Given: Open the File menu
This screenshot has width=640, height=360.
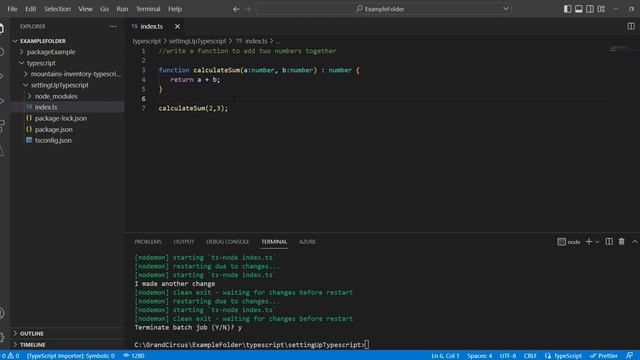Looking at the screenshot, I should click(12, 9).
